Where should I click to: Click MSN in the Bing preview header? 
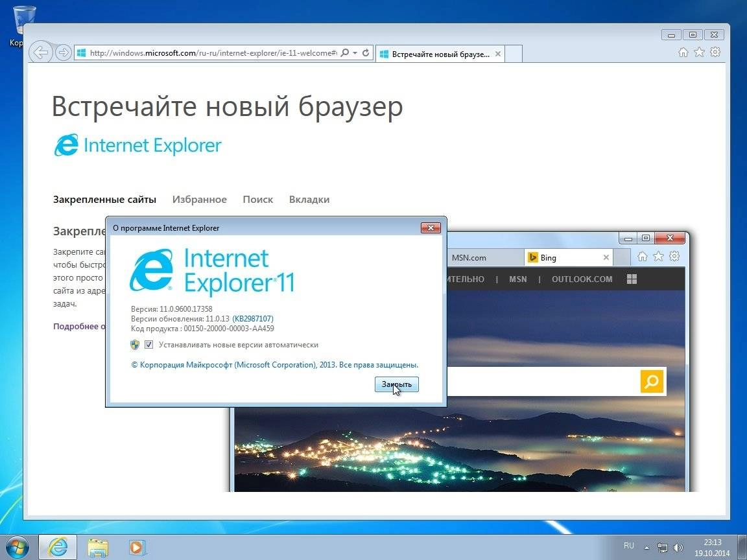click(518, 279)
